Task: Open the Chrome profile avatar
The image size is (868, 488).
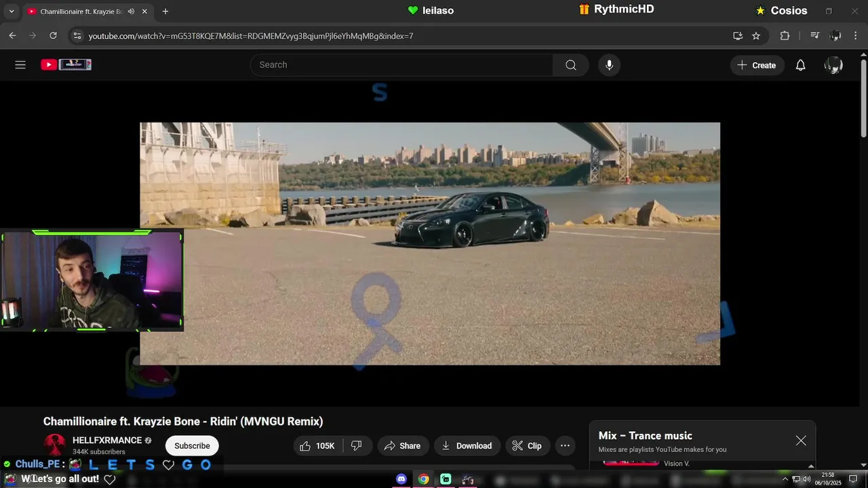Action: [x=835, y=36]
